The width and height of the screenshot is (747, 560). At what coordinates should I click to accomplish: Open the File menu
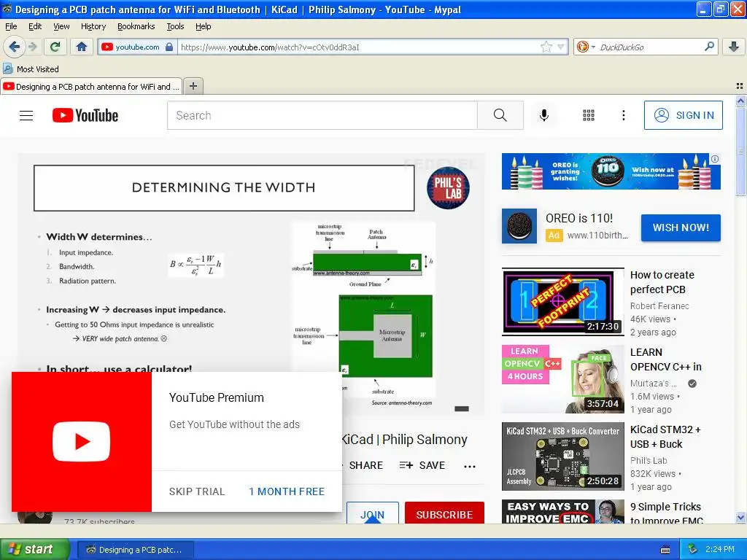11,26
